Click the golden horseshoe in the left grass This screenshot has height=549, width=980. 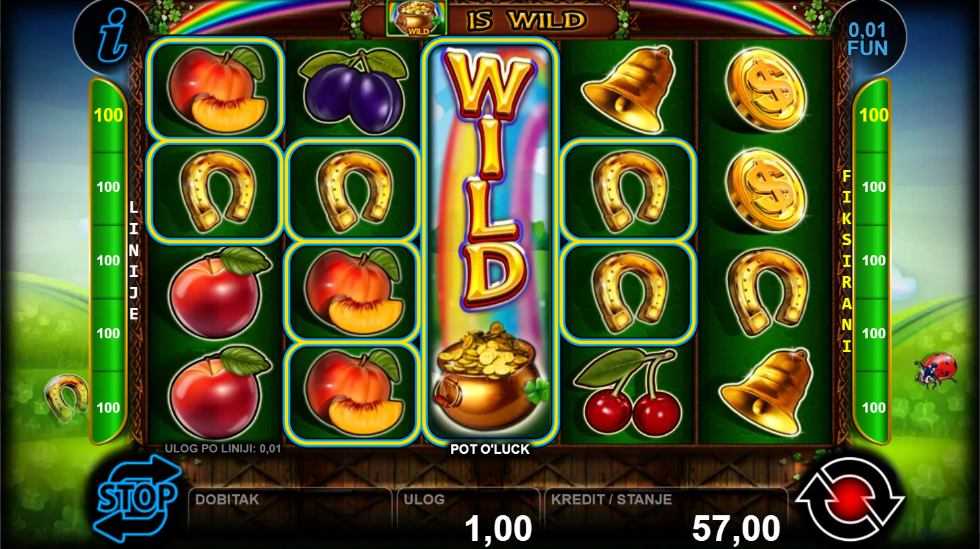pos(66,397)
